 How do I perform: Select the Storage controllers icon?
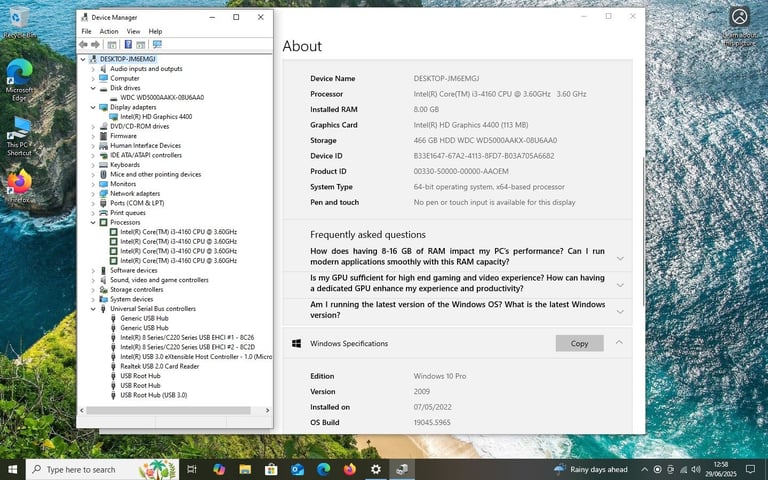pyautogui.click(x=103, y=289)
